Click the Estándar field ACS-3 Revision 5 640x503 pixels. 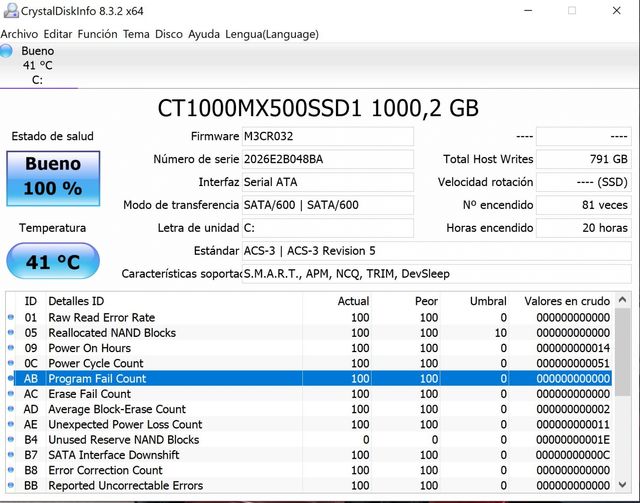(437, 251)
